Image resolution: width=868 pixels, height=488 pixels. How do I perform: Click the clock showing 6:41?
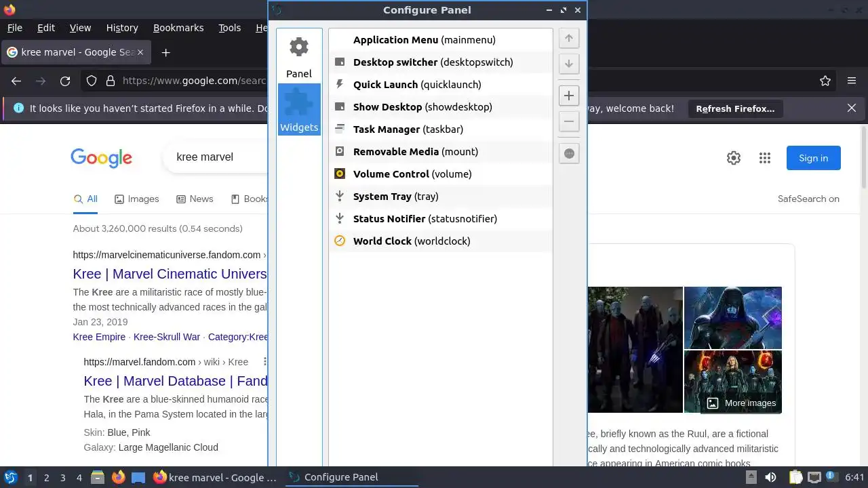(854, 478)
